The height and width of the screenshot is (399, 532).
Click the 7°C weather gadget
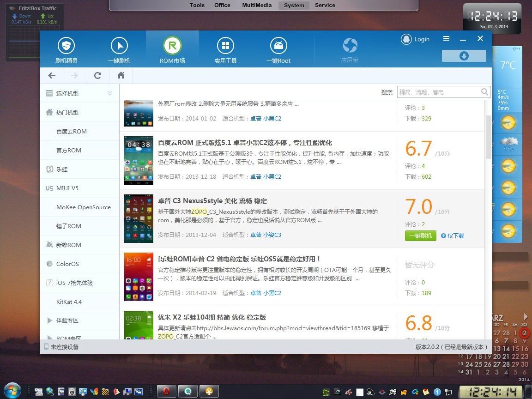pyautogui.click(x=508, y=65)
